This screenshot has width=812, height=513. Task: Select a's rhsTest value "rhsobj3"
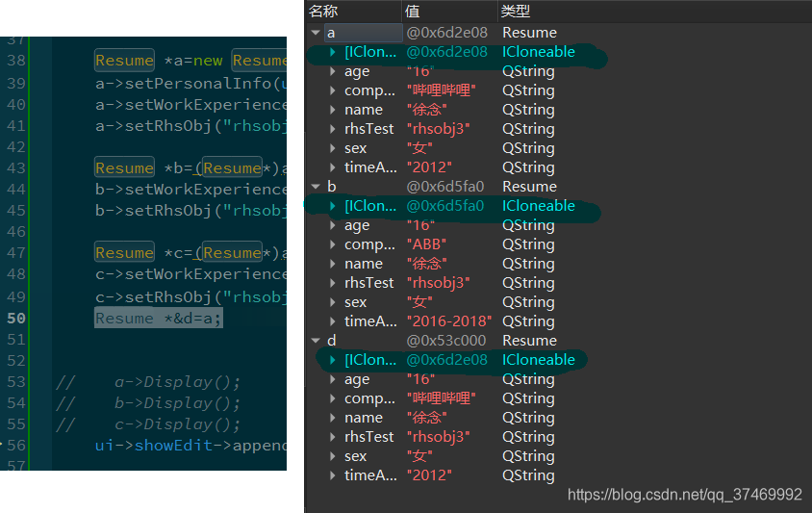(439, 129)
